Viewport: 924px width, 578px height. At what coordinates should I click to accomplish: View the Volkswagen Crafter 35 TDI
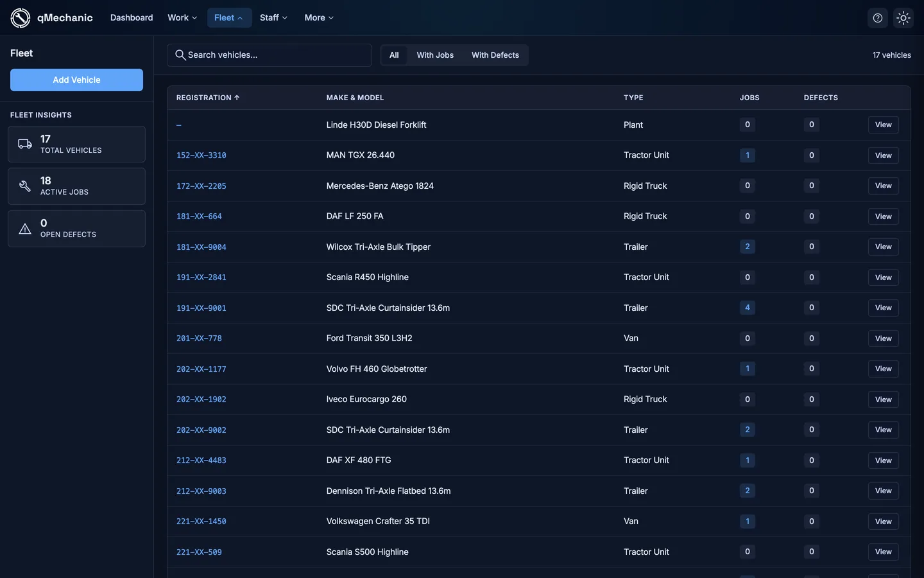click(883, 521)
